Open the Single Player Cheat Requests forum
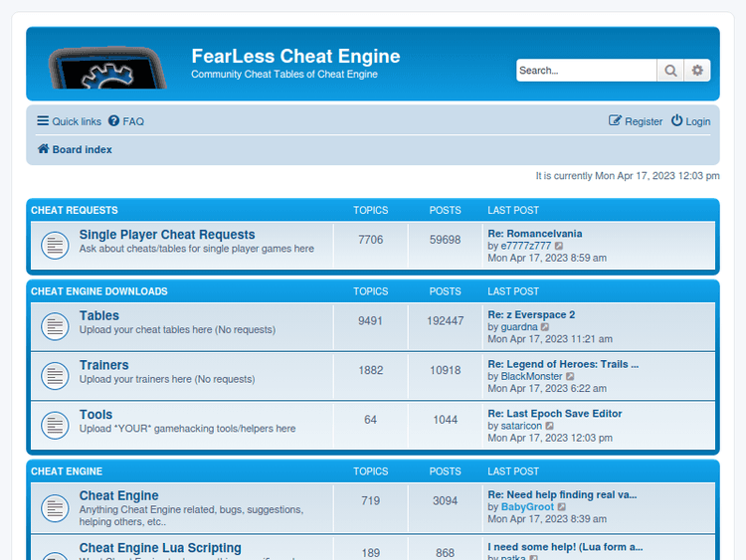This screenshot has width=746, height=560. 167,235
